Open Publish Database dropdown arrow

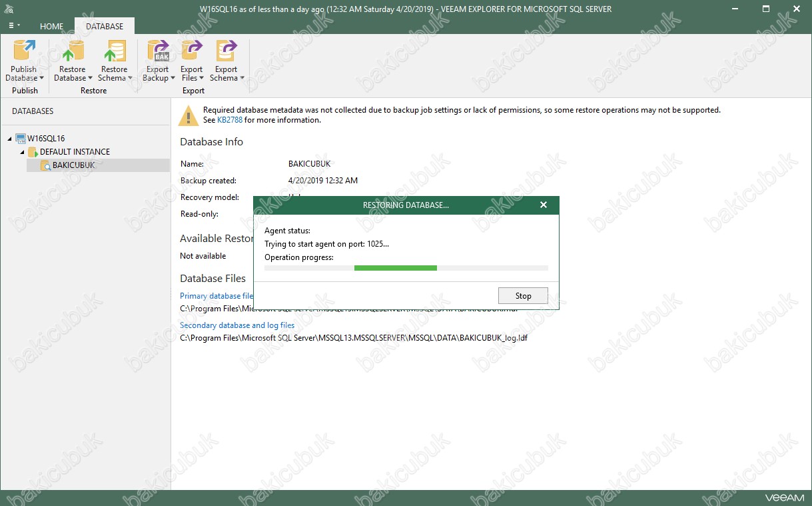(x=41, y=79)
